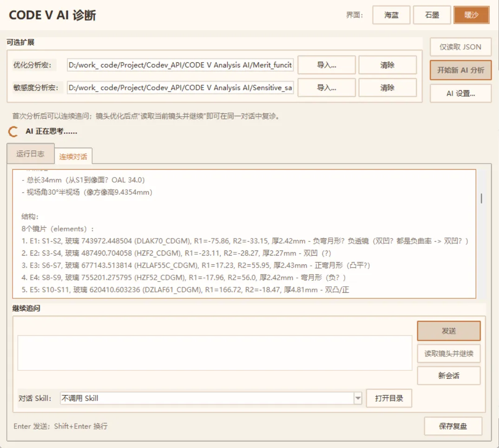Click the 敏感度分析宏 path field
This screenshot has width=499, height=448.
[180, 87]
